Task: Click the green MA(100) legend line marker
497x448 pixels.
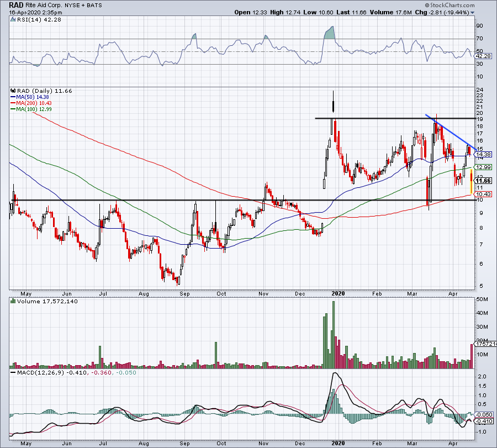Action: (13, 109)
